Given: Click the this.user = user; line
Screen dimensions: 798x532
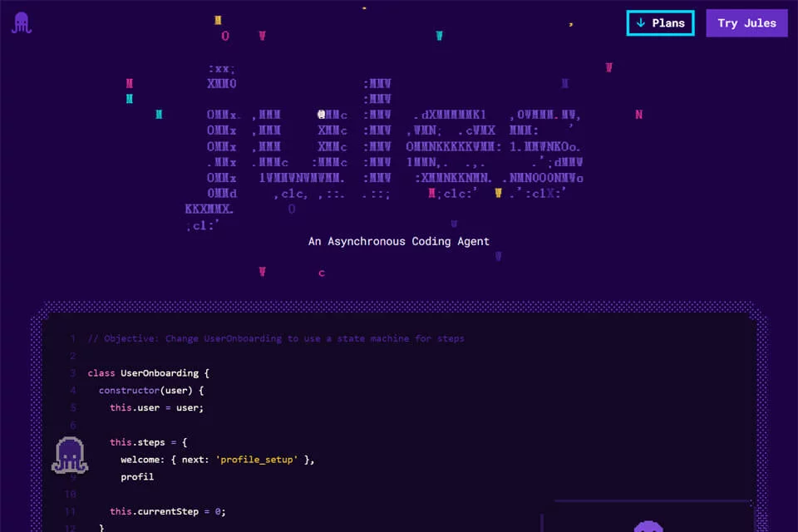Looking at the screenshot, I should pos(156,408).
